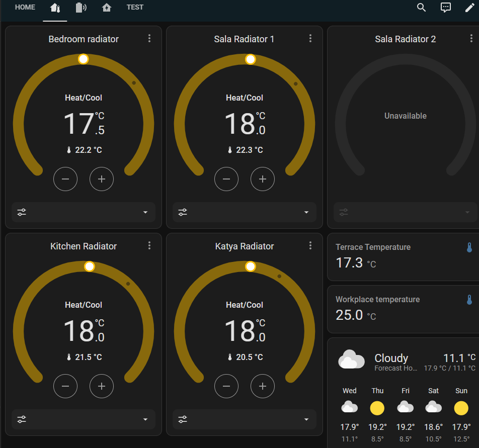Expand Sala Radiator 1 mode dropdown
This screenshot has width=479, height=448.
pos(245,212)
